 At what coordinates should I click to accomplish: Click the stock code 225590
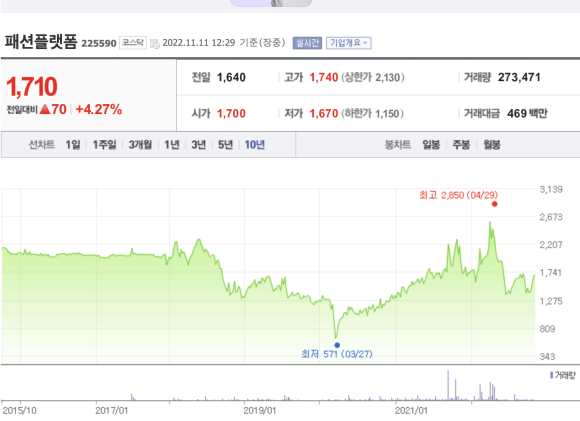click(99, 44)
